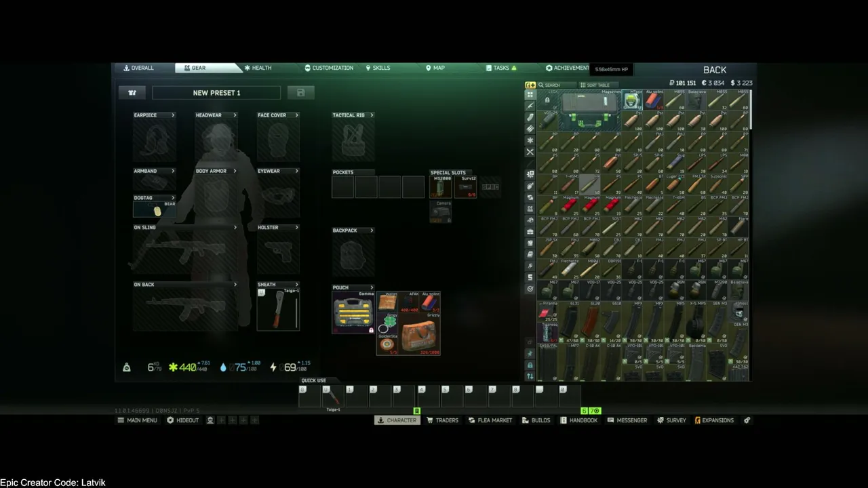Screen dimensions: 868x488
Task: Expand the Holster slot options
Action: (297, 228)
